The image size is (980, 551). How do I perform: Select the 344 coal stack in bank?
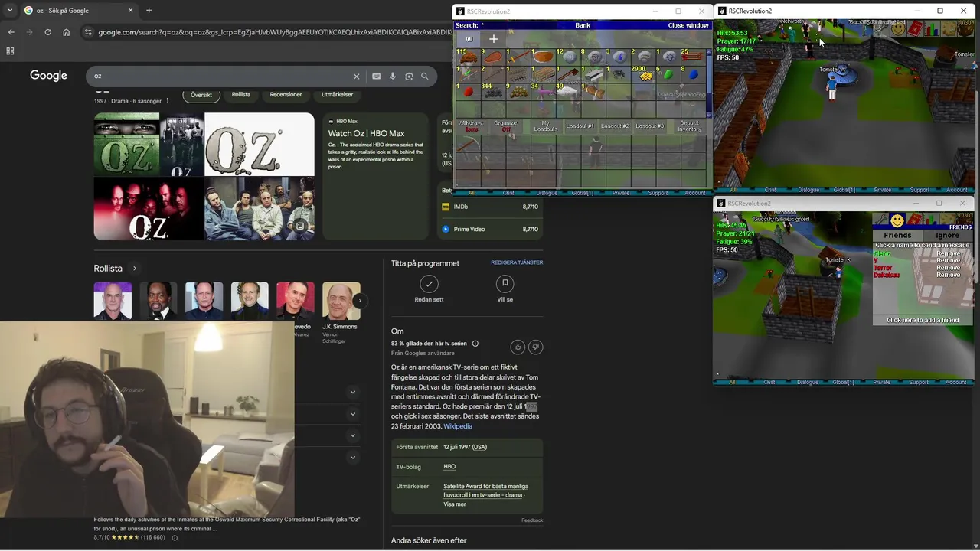click(492, 91)
